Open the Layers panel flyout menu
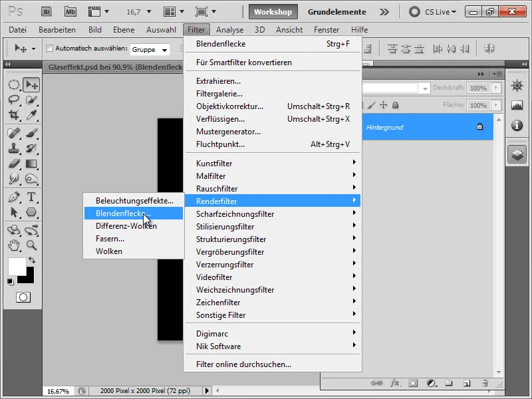The image size is (532, 399). pyautogui.click(x=497, y=74)
